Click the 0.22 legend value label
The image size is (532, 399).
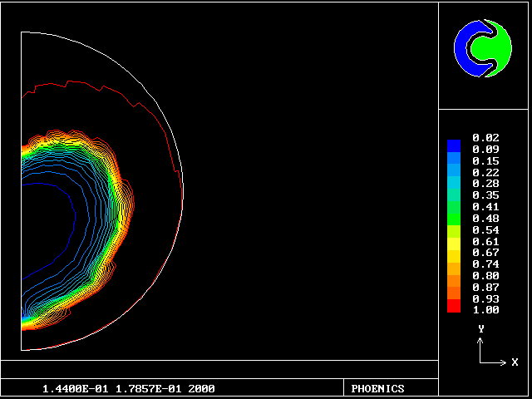484,172
